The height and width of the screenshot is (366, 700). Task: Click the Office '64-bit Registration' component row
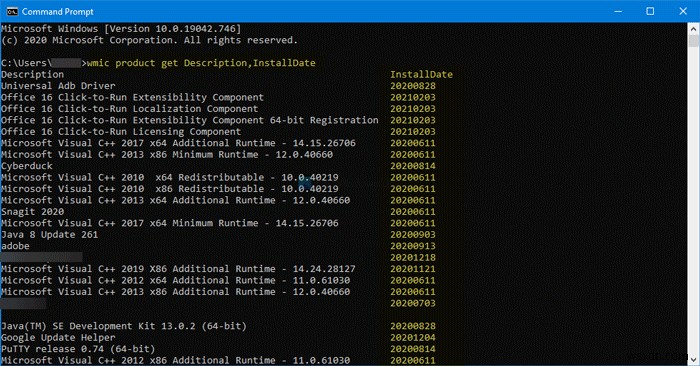coord(190,120)
